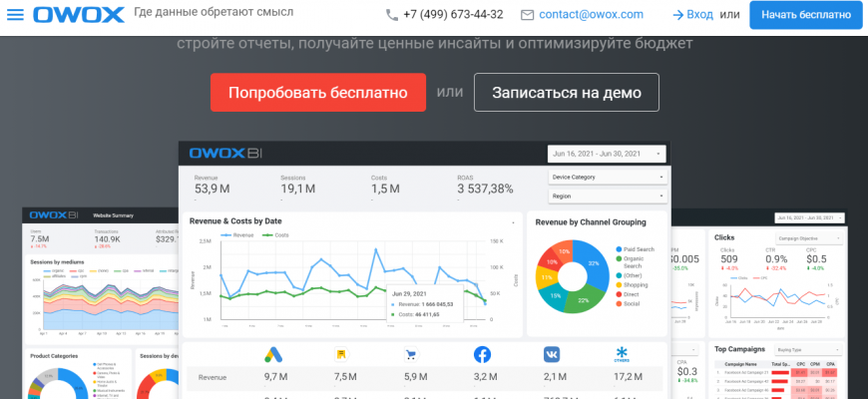
Task: Click the shopping cart icon column
Action: (411, 354)
